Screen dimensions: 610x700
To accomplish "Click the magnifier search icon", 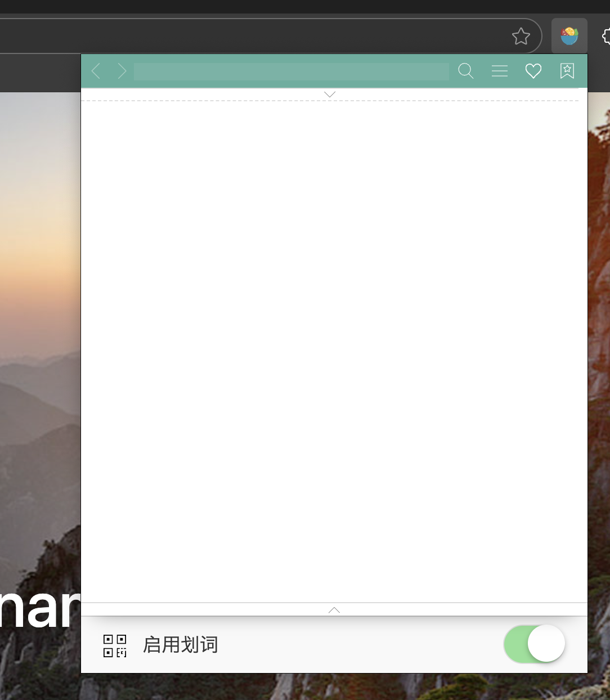I will pyautogui.click(x=466, y=71).
